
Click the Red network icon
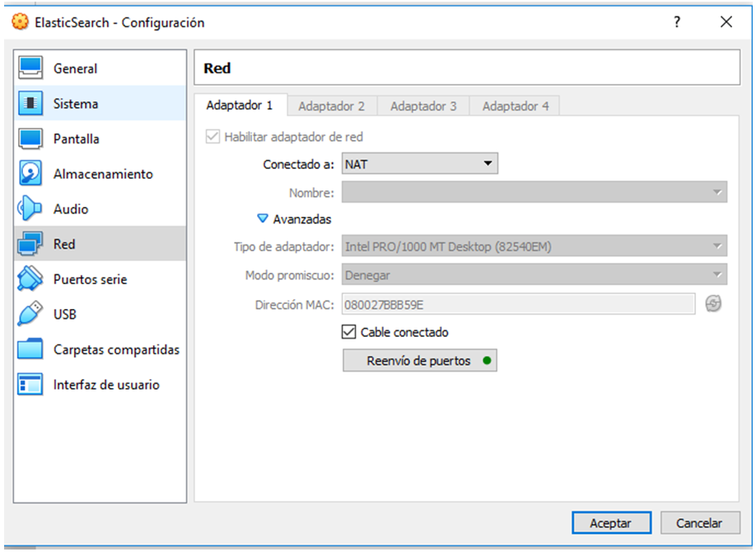click(x=30, y=244)
